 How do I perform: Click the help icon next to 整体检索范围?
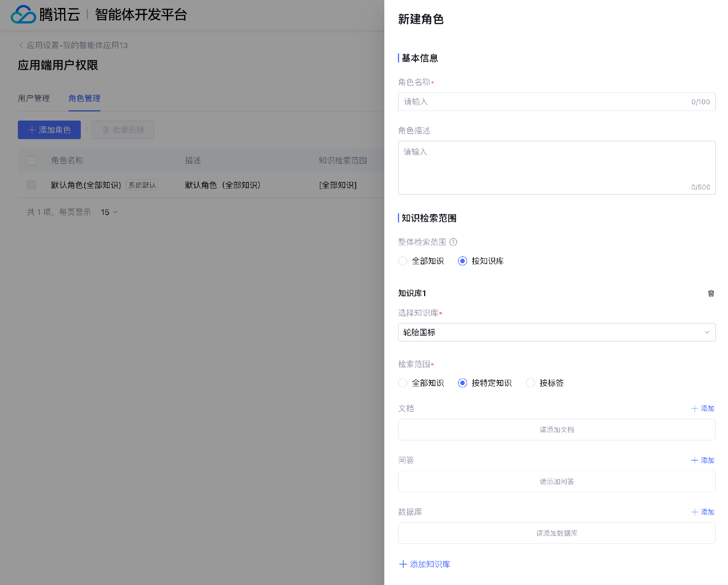pos(453,242)
